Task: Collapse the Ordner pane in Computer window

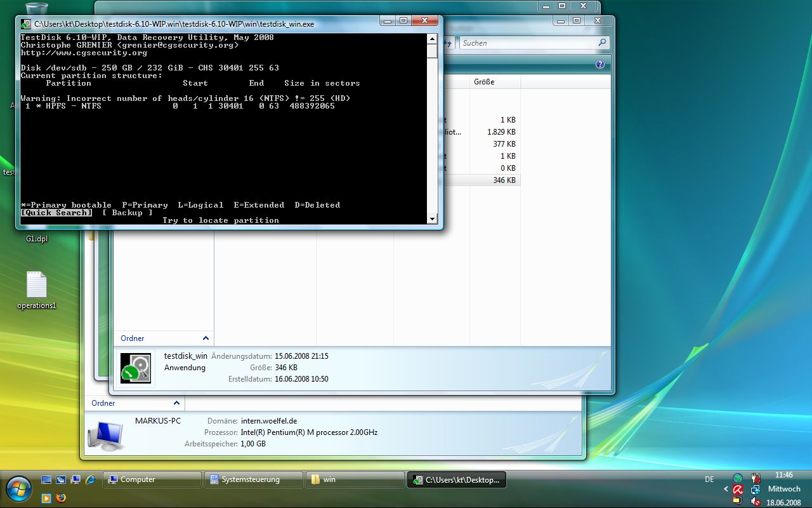Action: click(176, 403)
